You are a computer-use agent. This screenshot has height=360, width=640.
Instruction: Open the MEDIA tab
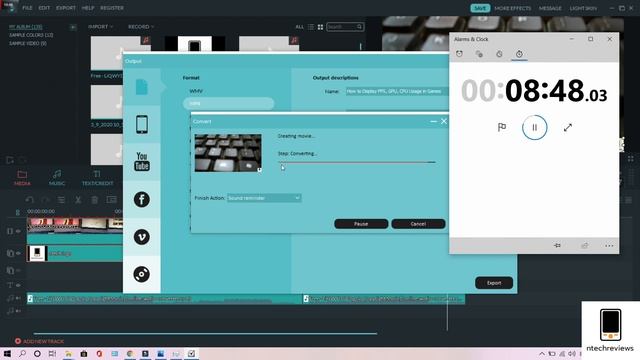tap(22, 178)
